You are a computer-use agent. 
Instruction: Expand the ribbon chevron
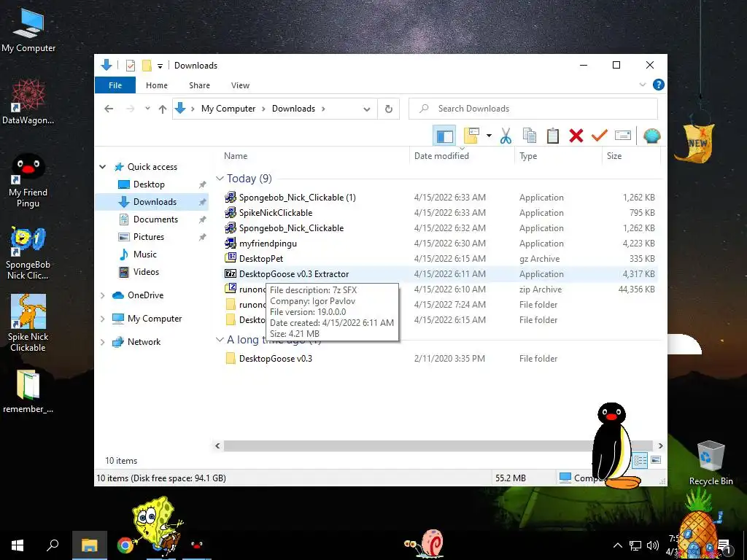tap(642, 85)
